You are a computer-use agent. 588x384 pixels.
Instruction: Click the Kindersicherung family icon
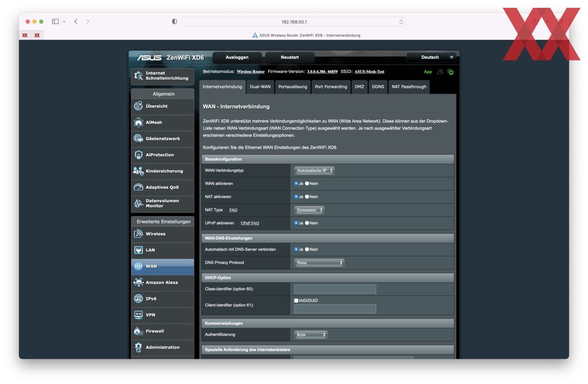point(138,171)
